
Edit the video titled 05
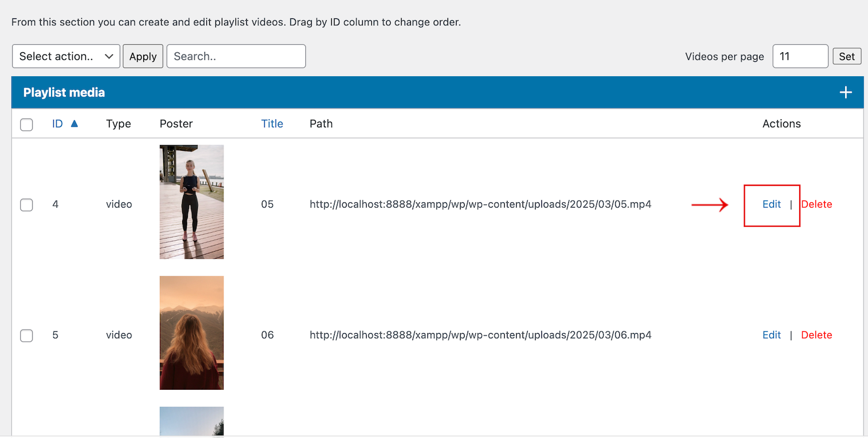tap(771, 204)
